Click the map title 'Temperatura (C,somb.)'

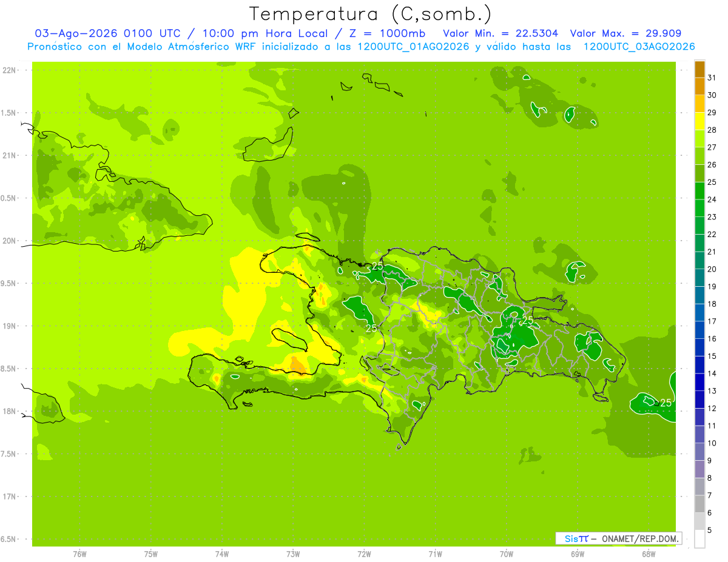tap(371, 13)
